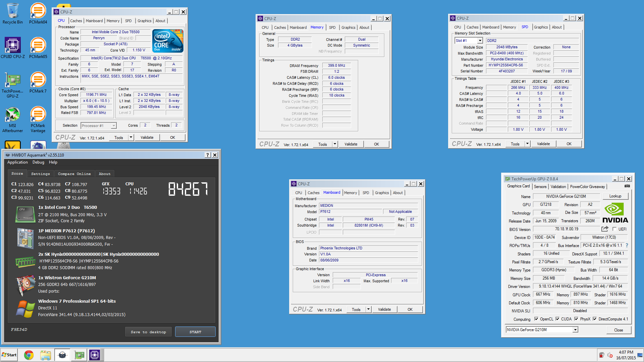Toggle the PhysX checkbox in GPU-Z
Viewport: 644px width, 362px height.
tap(576, 319)
